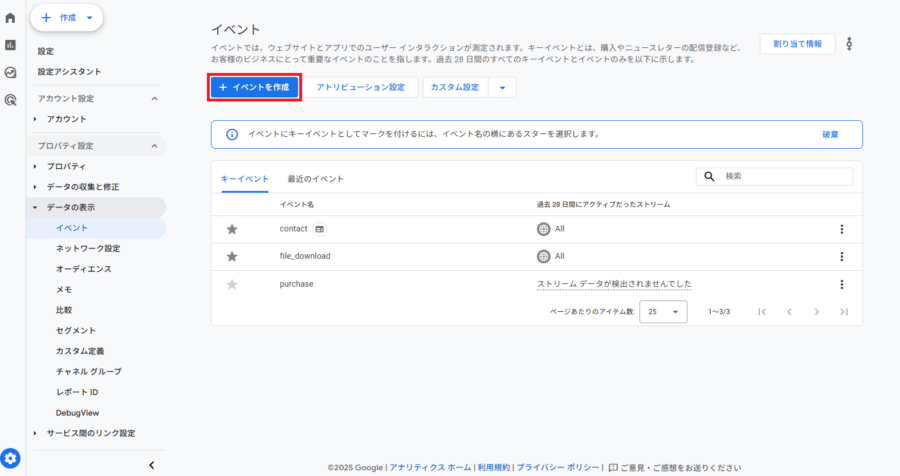Open the Advertising icon in left rail

pyautogui.click(x=11, y=99)
